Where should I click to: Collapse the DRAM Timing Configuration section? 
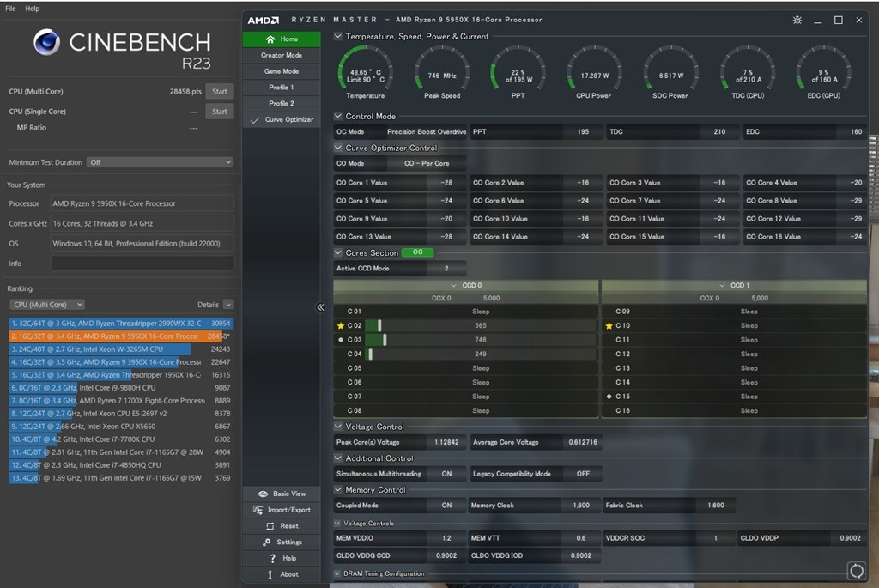coord(336,573)
